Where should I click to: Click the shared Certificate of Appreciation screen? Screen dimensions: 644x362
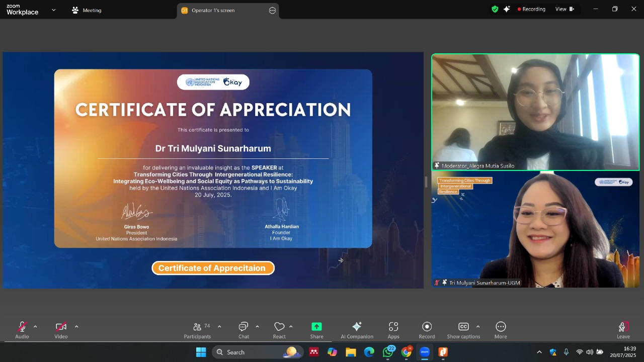pos(213,170)
